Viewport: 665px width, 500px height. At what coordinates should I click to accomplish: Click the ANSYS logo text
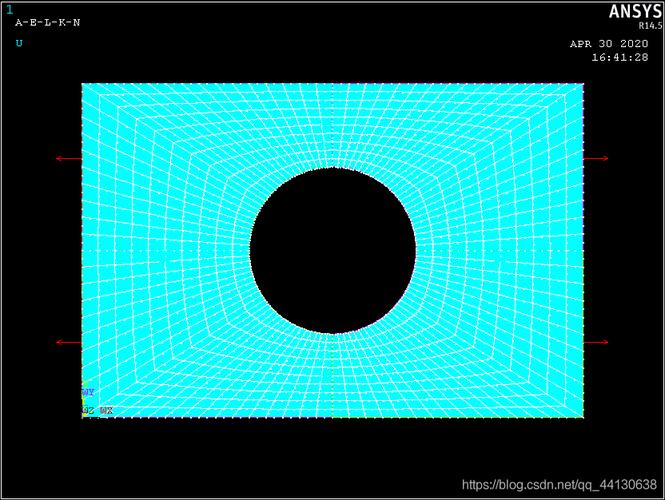[x=635, y=12]
